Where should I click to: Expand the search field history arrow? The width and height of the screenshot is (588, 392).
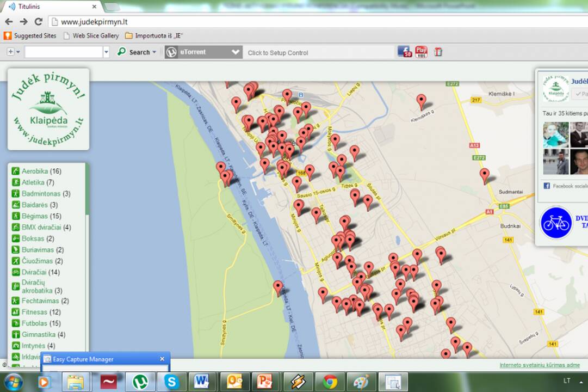click(106, 52)
